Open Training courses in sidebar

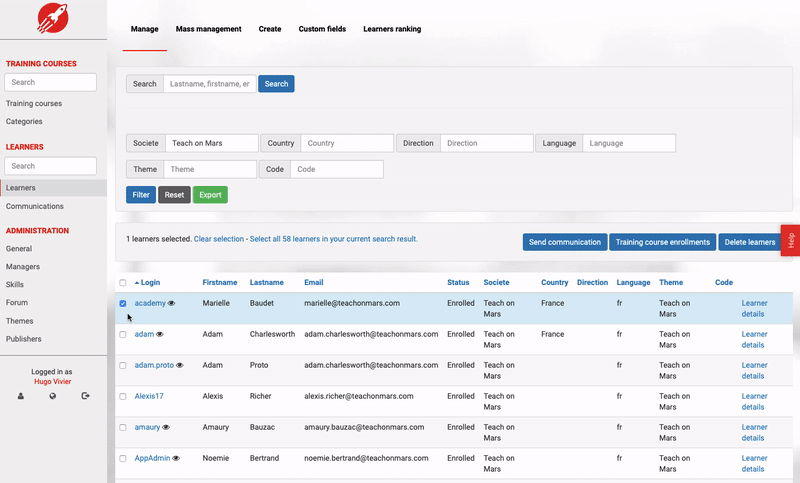point(34,104)
